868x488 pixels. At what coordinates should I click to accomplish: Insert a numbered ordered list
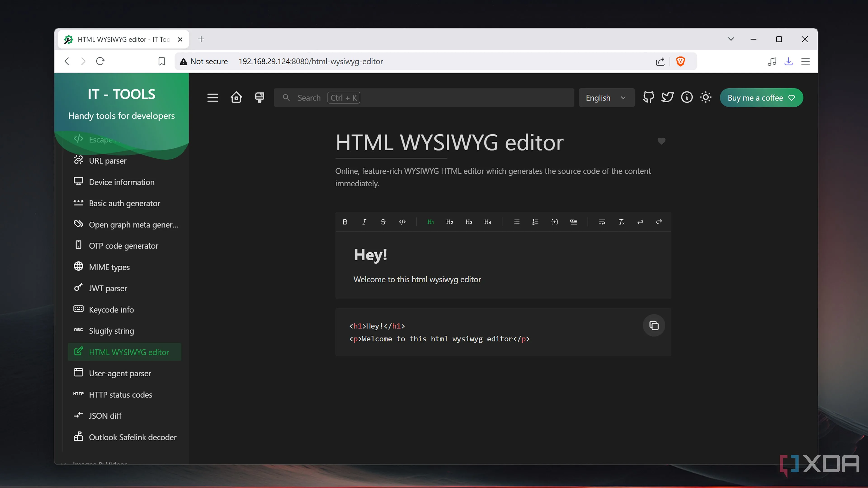(535, 222)
